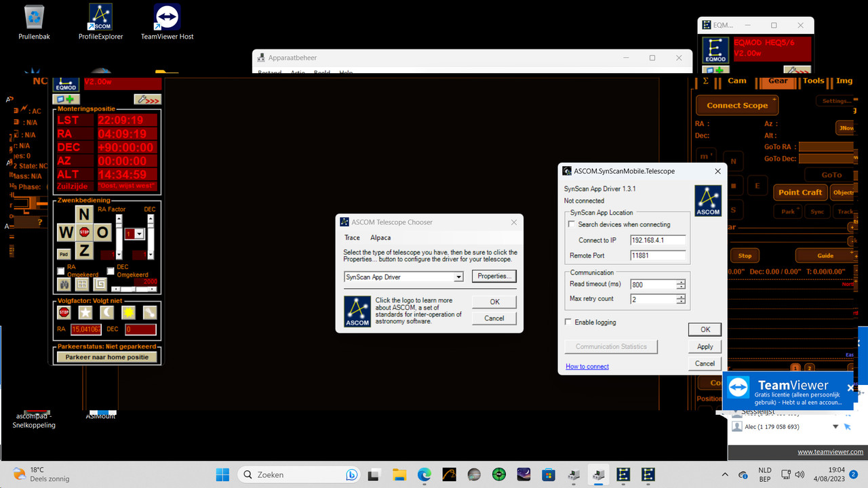Image resolution: width=868 pixels, height=488 pixels.
Task: Open the TeamViewer Host desktop icon
Action: tap(167, 22)
